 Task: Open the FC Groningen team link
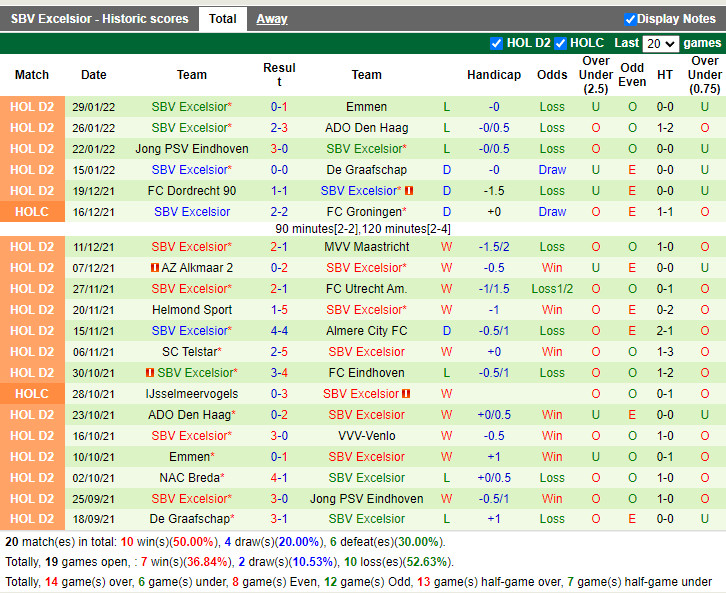(x=364, y=212)
